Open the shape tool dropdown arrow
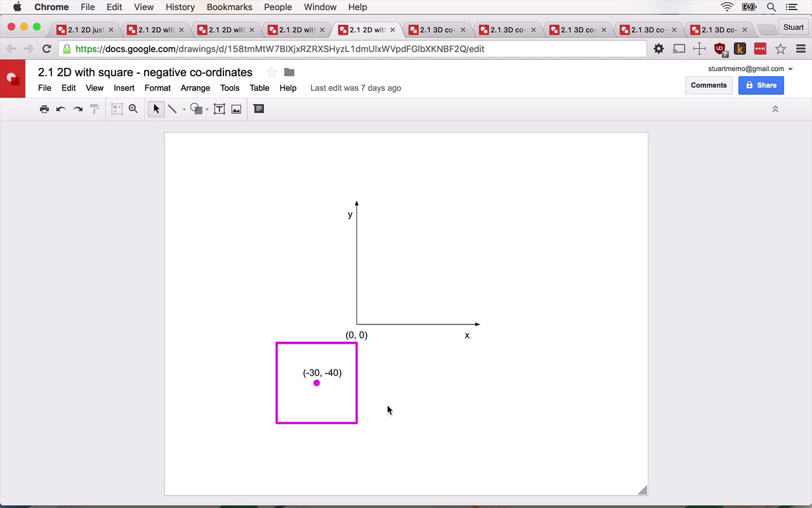Screen dimensions: 812x508 (x=207, y=109)
